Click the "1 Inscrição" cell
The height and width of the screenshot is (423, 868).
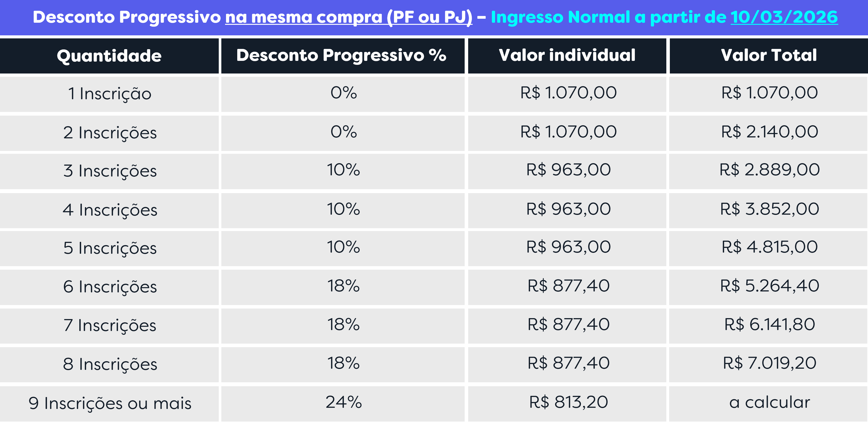point(109,94)
